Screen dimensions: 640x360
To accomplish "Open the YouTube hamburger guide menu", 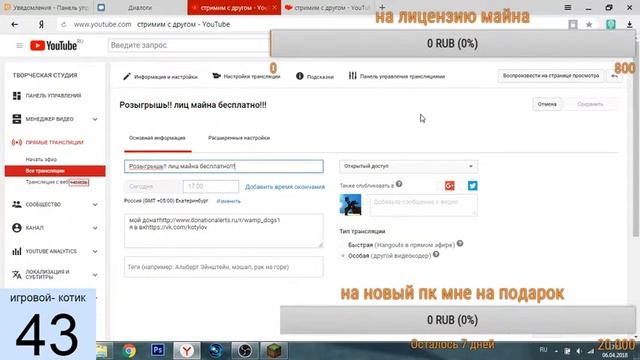I will point(19,45).
